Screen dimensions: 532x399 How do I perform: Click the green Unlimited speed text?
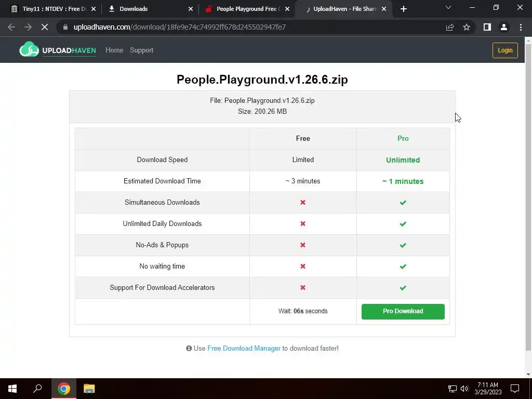coord(403,160)
